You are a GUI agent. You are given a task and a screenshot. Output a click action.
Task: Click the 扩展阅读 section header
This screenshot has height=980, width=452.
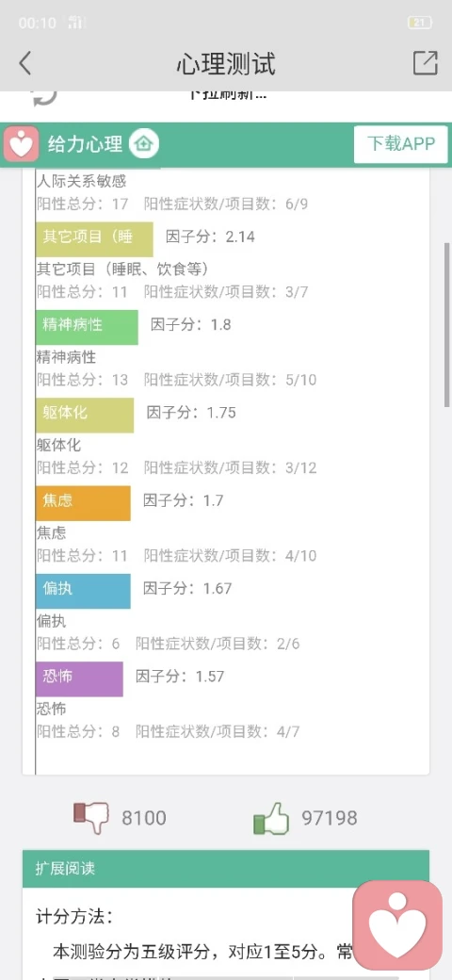pos(226,869)
